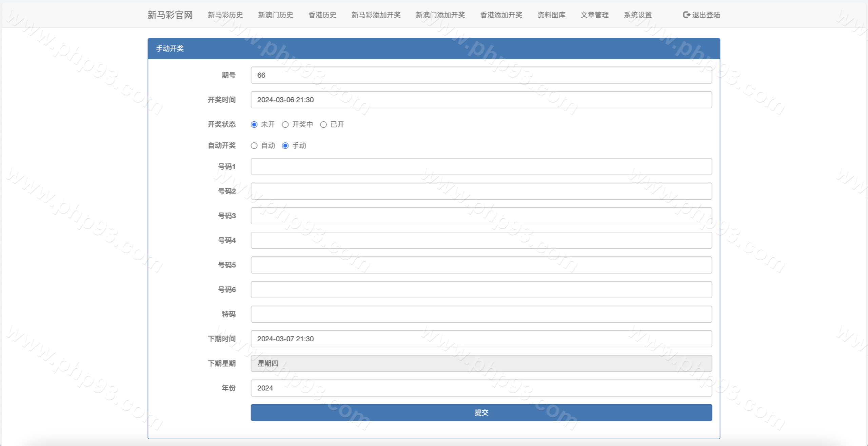Open 系统设置 settings menu
Screen dimensions: 868x446
[x=638, y=15]
